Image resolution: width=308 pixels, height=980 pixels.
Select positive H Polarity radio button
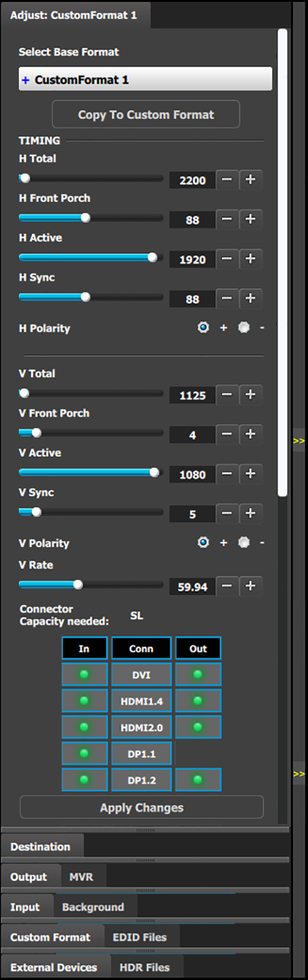point(204,328)
